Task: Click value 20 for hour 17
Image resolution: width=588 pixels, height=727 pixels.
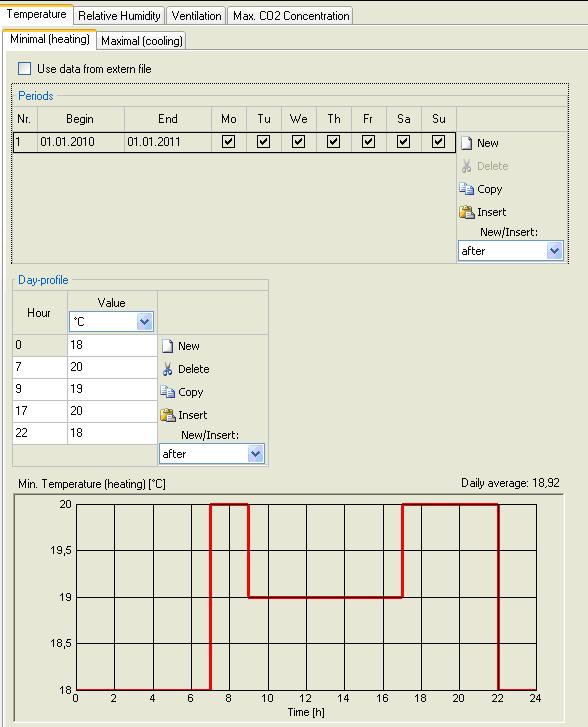Action: (112, 411)
